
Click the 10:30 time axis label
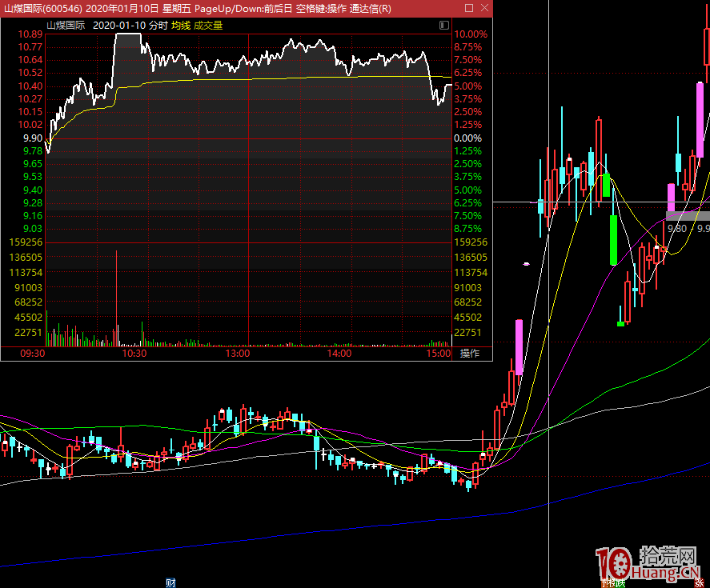click(x=134, y=354)
